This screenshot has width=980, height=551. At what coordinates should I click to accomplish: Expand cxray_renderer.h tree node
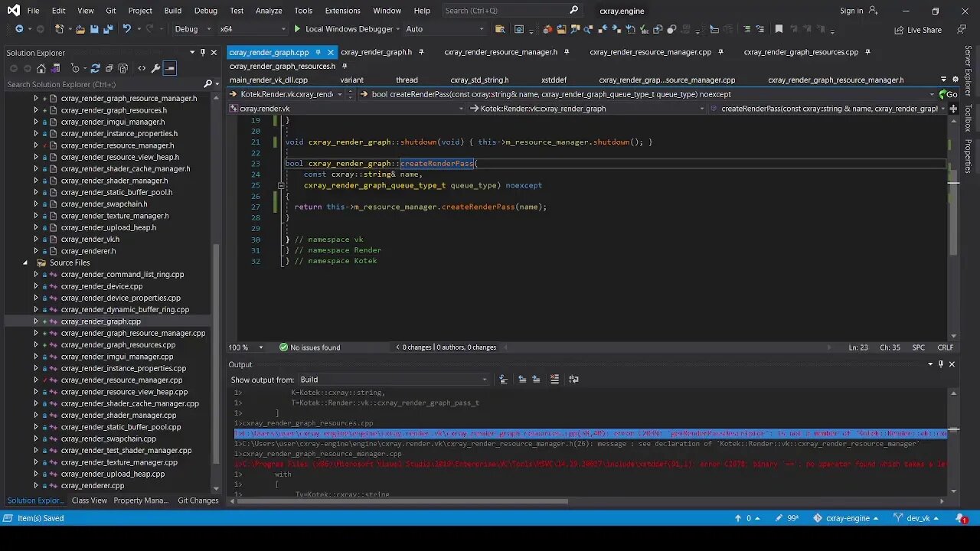(x=35, y=251)
